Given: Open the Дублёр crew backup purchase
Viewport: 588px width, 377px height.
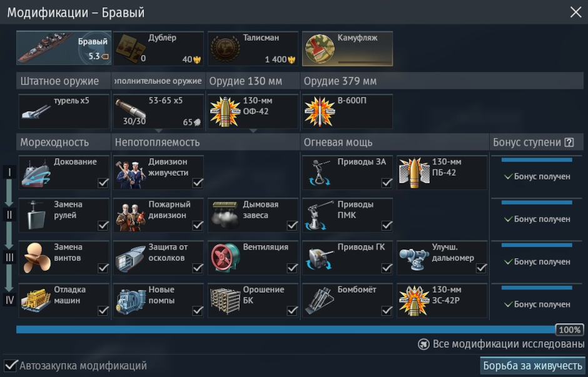Looking at the screenshot, I should coord(159,48).
